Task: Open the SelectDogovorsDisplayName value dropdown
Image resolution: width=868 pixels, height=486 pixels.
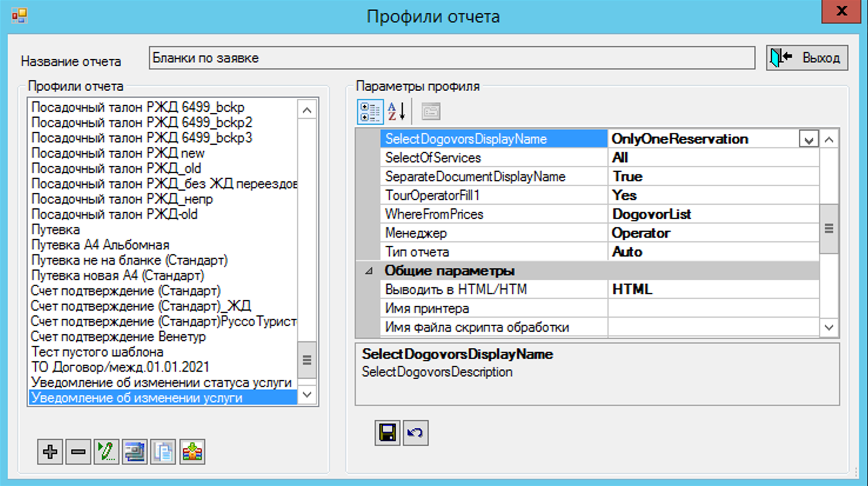Action: click(x=809, y=139)
